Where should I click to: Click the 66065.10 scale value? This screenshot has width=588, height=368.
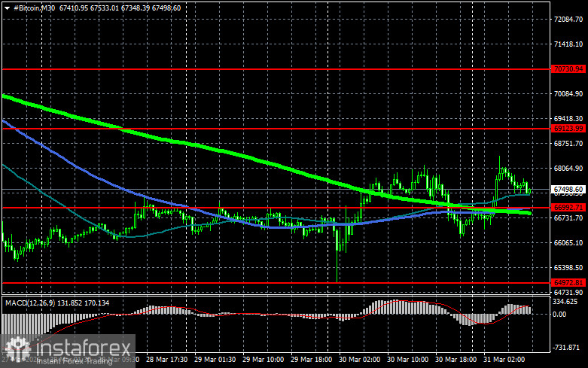568,243
